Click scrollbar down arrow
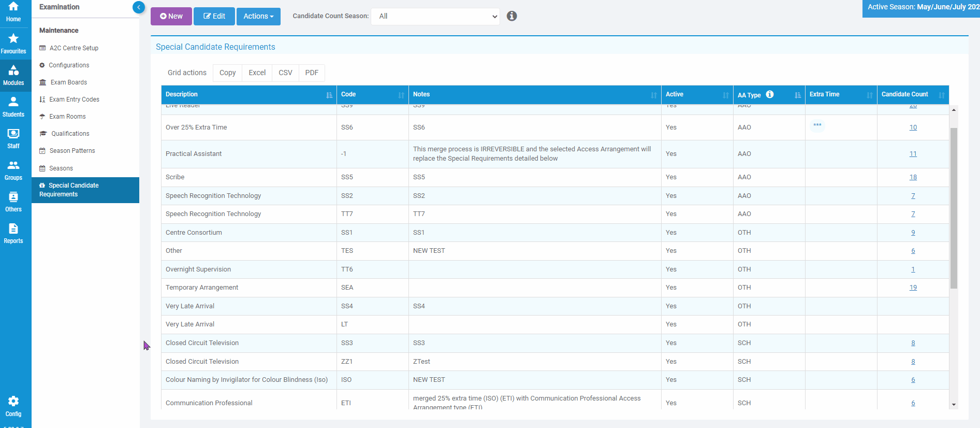Image resolution: width=980 pixels, height=428 pixels. pos(954,405)
